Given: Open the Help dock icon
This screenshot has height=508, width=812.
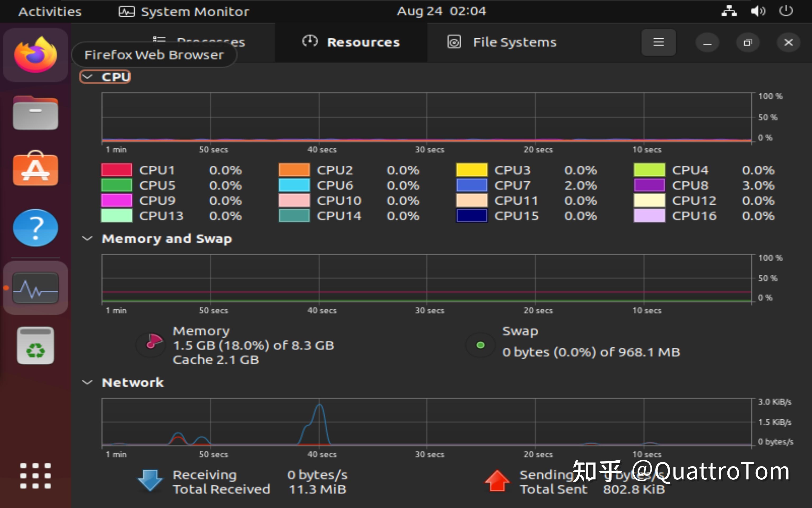Looking at the screenshot, I should (x=36, y=228).
